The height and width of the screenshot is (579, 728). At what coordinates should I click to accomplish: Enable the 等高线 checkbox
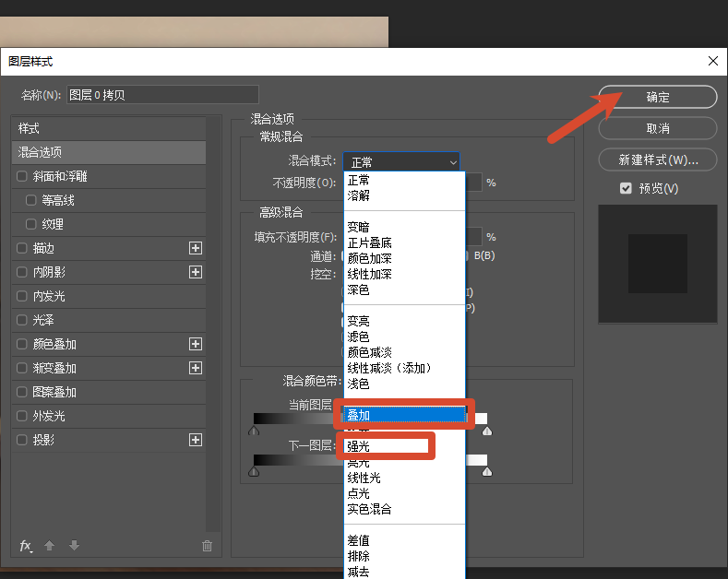[31, 200]
